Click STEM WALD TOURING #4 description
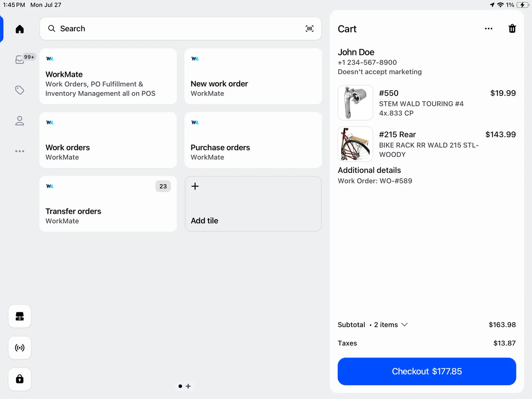The height and width of the screenshot is (399, 532). [421, 108]
